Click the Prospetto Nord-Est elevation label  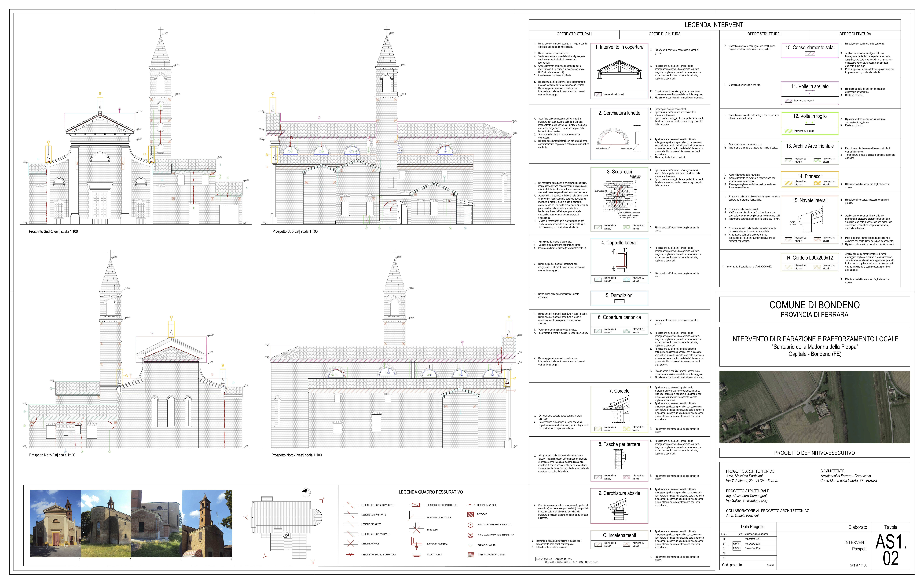[53, 455]
